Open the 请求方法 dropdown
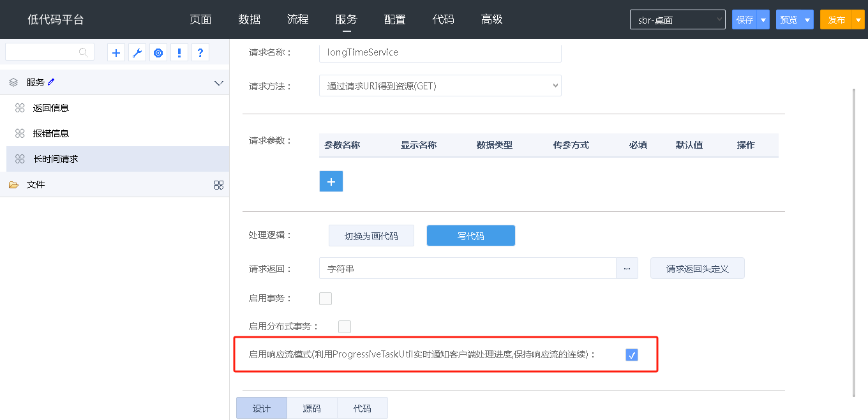This screenshot has height=420, width=868. (440, 86)
